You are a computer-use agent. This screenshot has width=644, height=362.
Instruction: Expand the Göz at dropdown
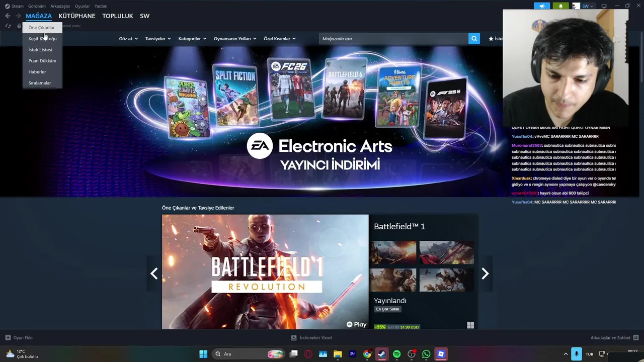point(128,39)
